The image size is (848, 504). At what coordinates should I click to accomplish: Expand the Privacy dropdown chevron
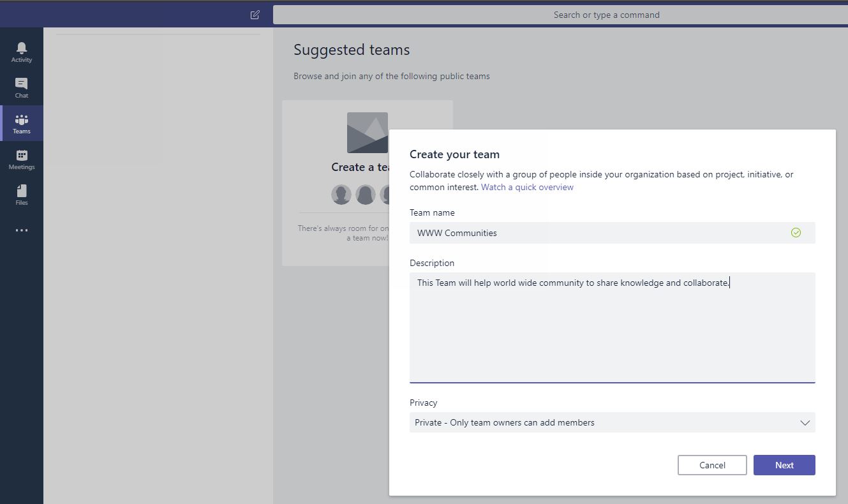click(x=805, y=422)
